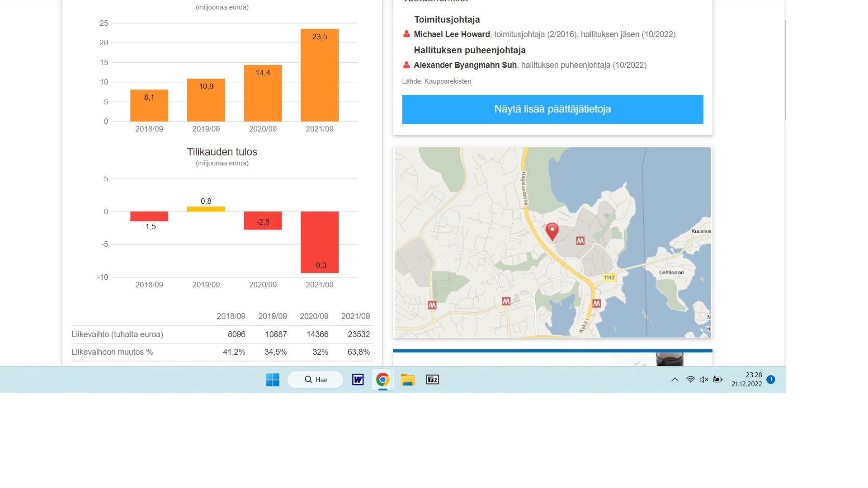Click the Näytä lisää päättäjätietoja button
Viewport: 868px width, 488px height.
[x=552, y=109]
